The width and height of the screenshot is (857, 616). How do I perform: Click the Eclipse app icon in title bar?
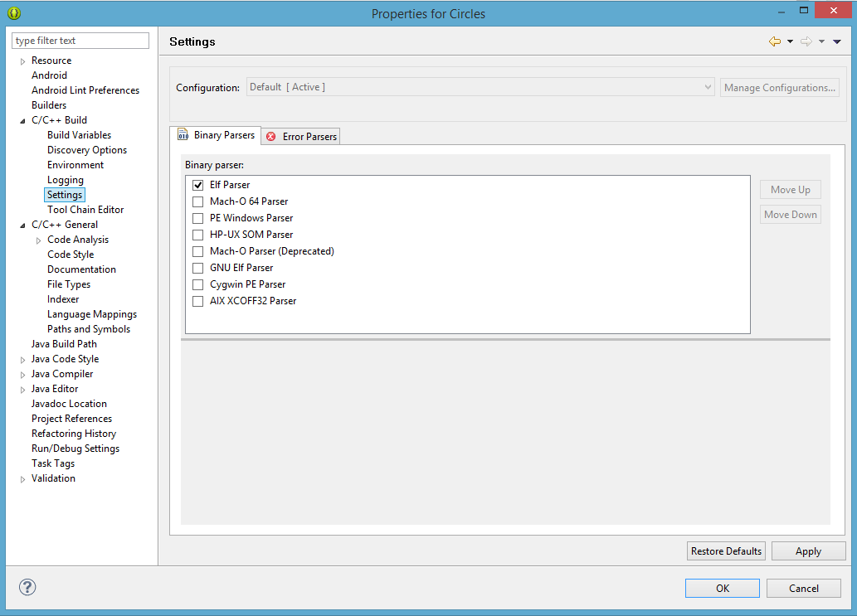click(x=14, y=13)
